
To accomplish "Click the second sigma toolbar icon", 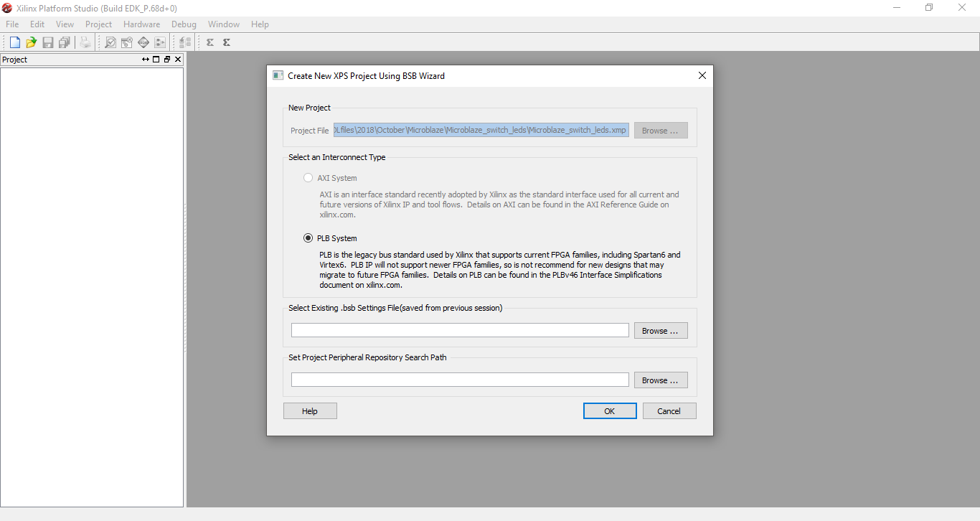I will pos(227,42).
